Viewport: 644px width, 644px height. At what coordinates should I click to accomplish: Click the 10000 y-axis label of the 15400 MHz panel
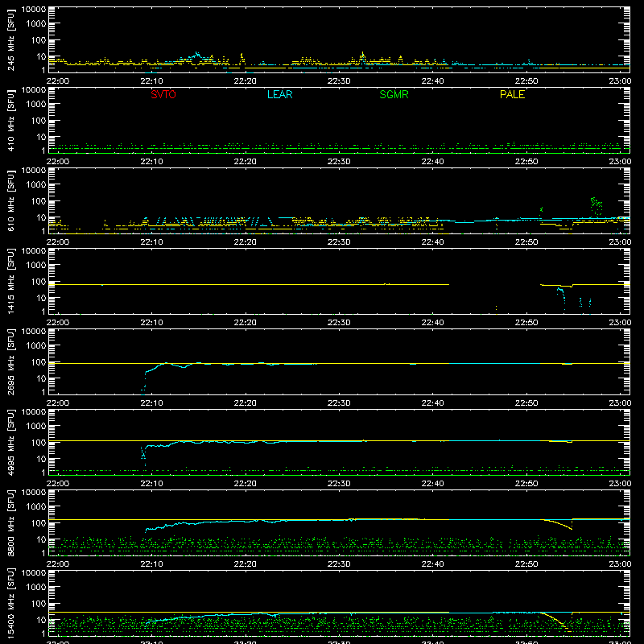34,573
